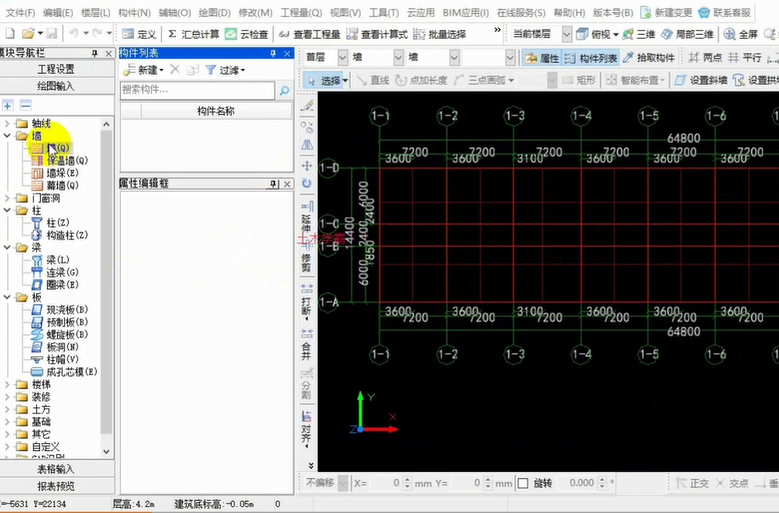Toggle the 旋转 rotate checkbox
This screenshot has height=513, width=779.
[523, 483]
